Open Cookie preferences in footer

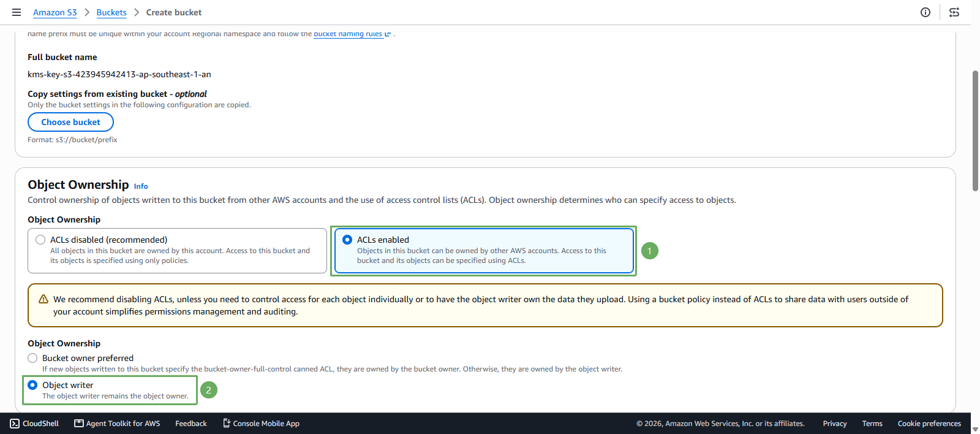(x=929, y=424)
